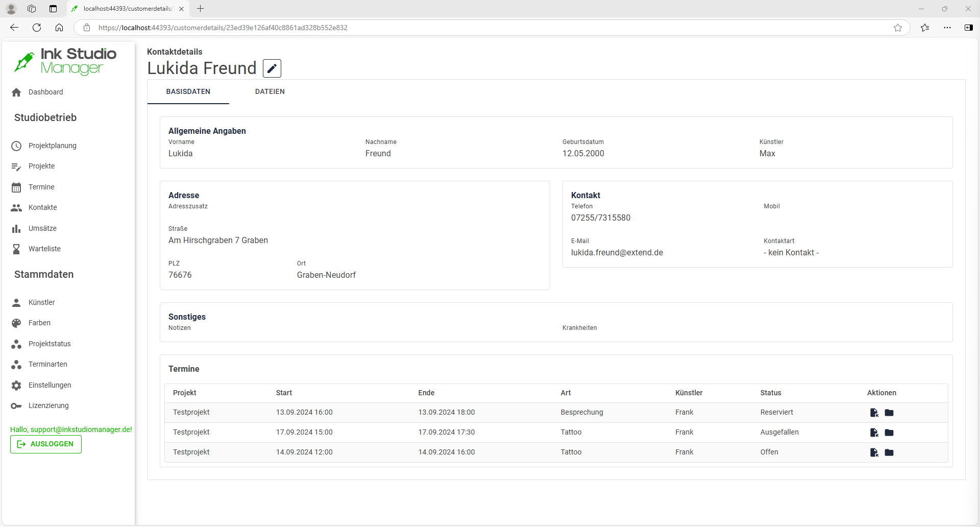The image size is (980, 527).
Task: Click the Künstler person icon in sidebar
Action: [16, 303]
